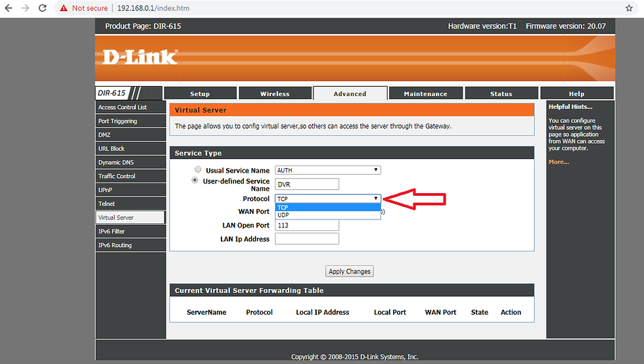The image size is (644, 364).
Task: Click the ServerName column header
Action: pyautogui.click(x=206, y=312)
